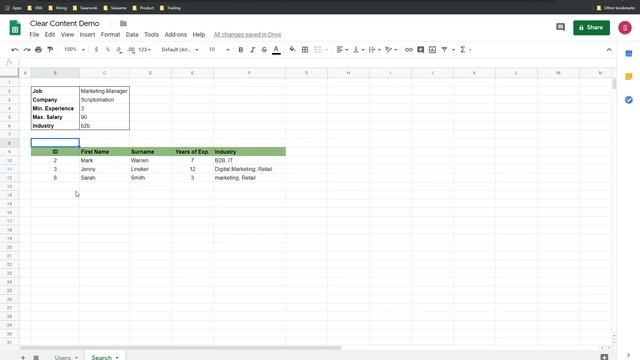Insert a chart from the toolbar
640x360 pixels.
432,50
